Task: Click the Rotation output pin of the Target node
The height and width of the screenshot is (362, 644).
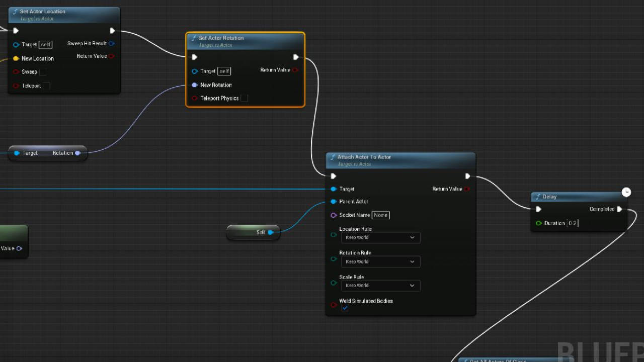Action: 77,153
